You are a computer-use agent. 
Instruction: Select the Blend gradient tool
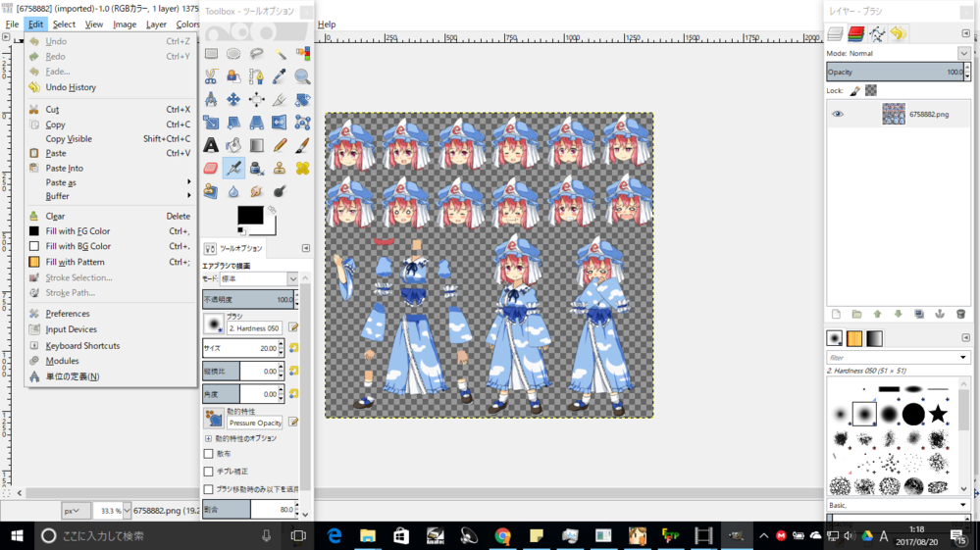click(x=256, y=145)
